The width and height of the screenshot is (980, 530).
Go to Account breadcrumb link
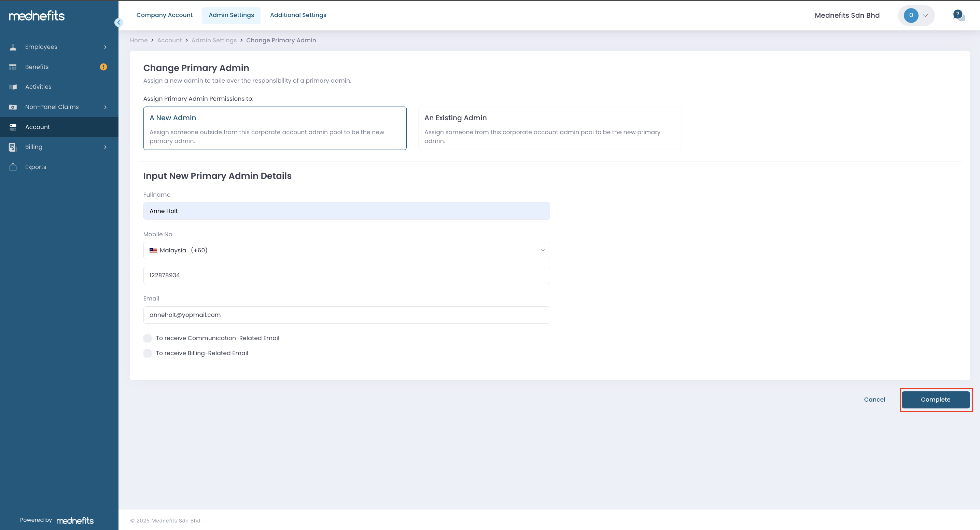[169, 40]
